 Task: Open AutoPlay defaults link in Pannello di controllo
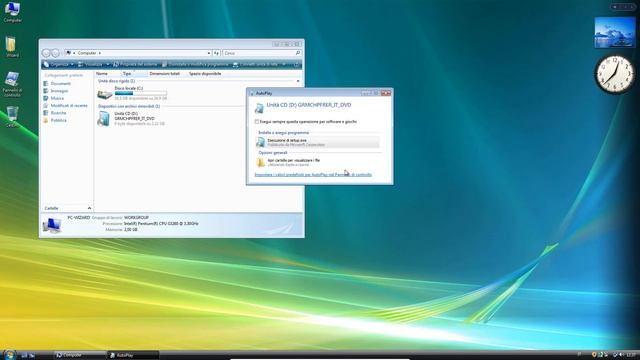(313, 175)
